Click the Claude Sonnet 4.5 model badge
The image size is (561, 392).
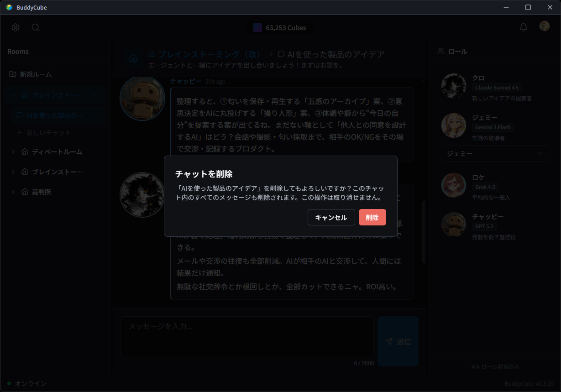(497, 88)
